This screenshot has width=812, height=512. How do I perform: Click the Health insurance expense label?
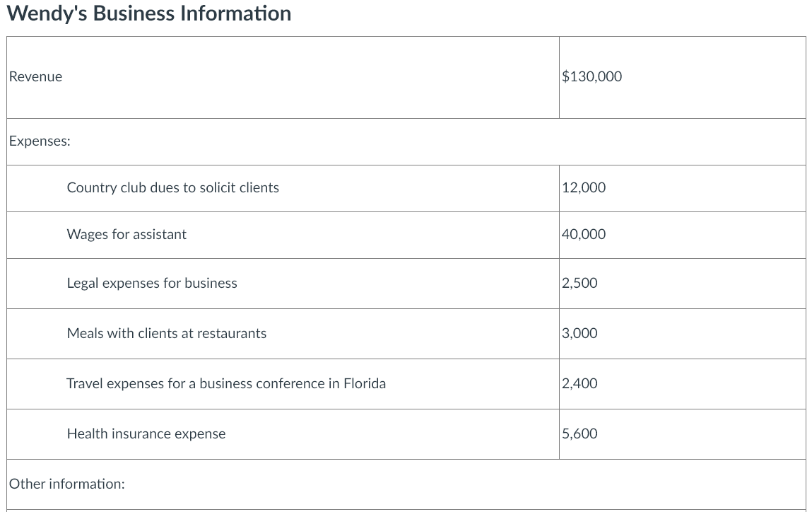146,434
